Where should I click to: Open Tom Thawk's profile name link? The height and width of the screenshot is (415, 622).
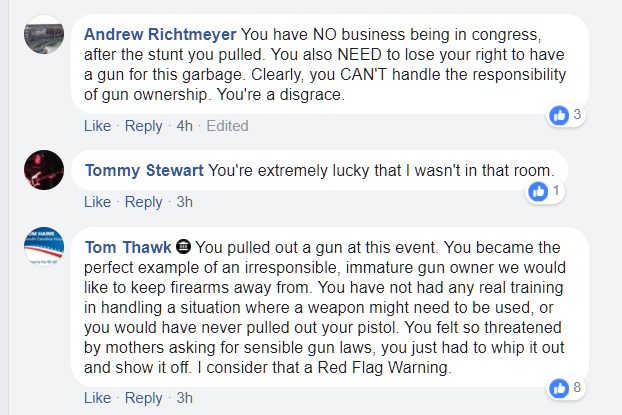(x=128, y=248)
